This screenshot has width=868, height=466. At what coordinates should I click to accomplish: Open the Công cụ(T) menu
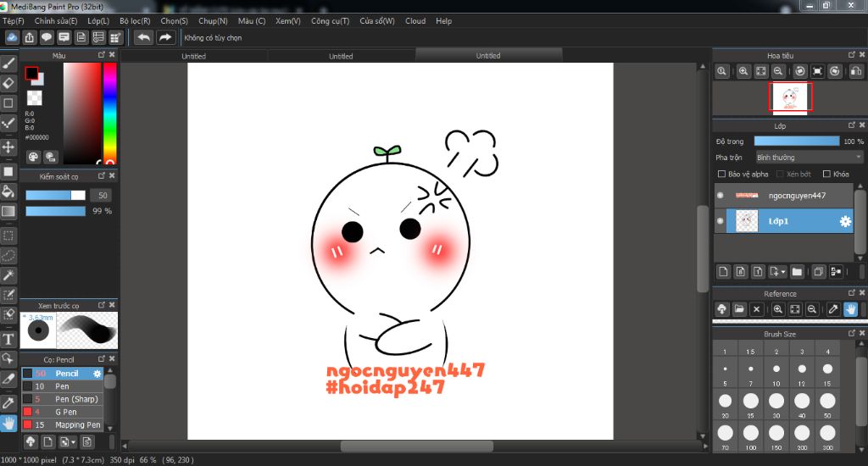[330, 21]
